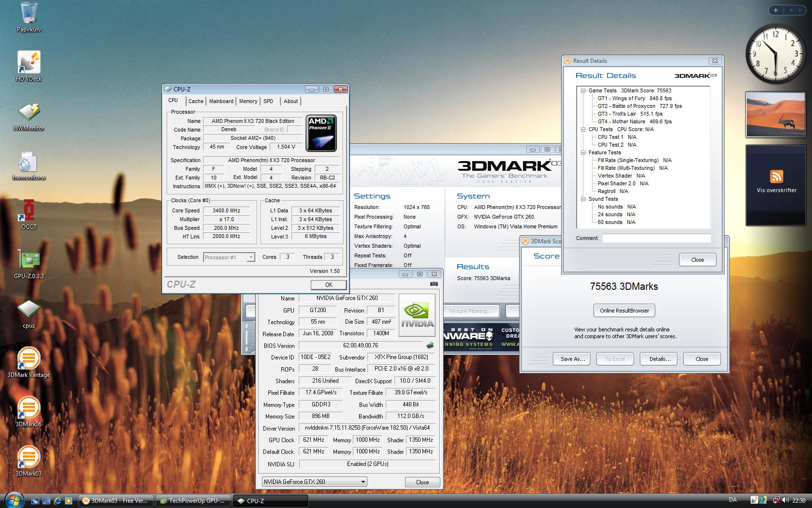This screenshot has height=508, width=812.
Task: Click the NVIDIA logo in GPU-Z
Action: point(417,315)
